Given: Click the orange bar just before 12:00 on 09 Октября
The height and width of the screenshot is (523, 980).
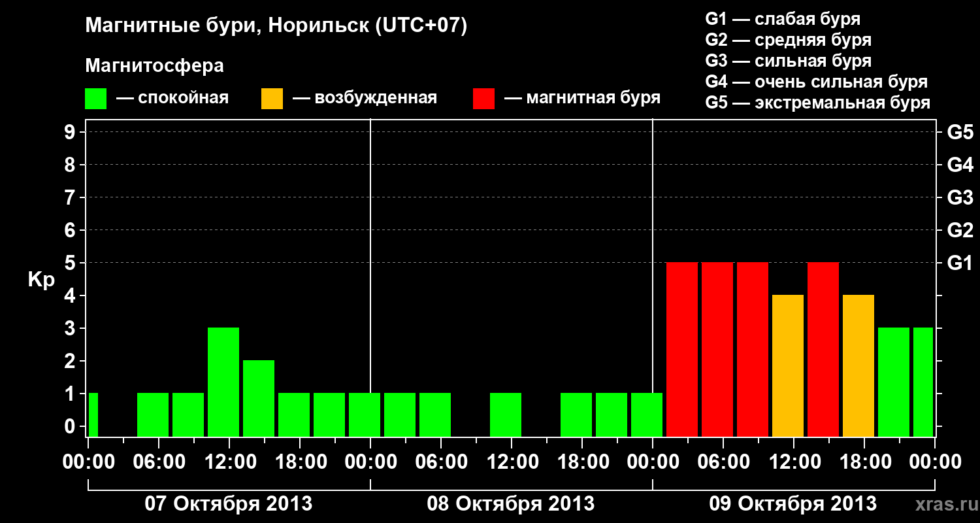Looking at the screenshot, I should coord(788,365).
